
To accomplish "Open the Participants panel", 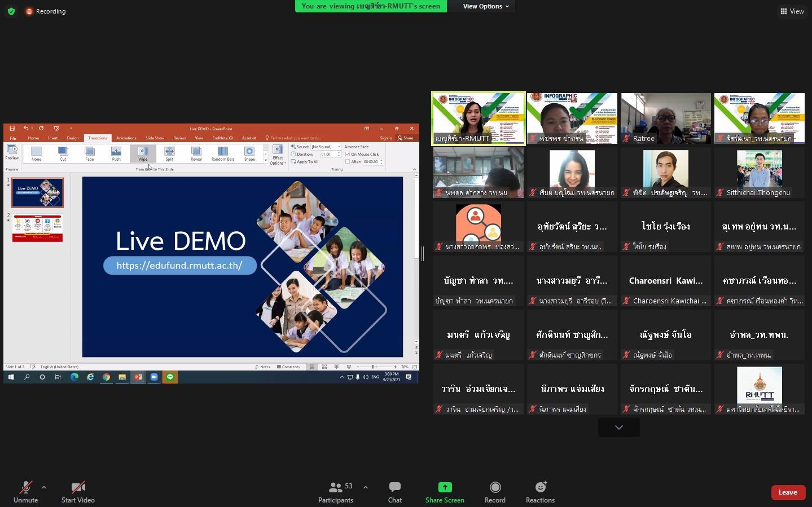I will click(336, 492).
